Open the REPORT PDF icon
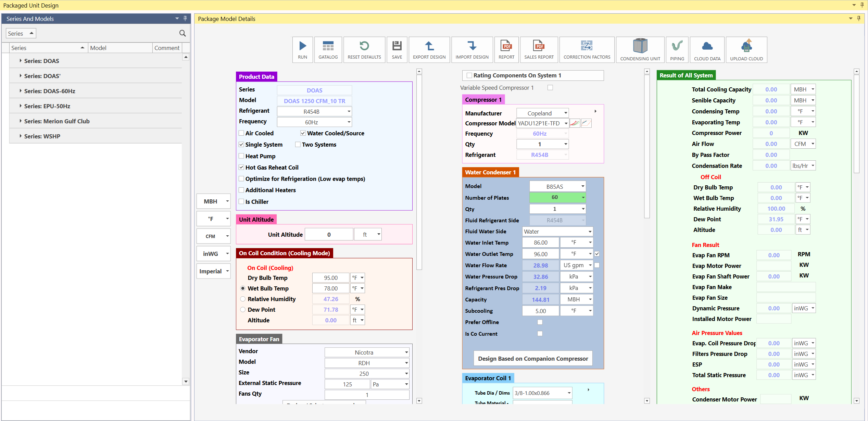This screenshot has height=421, width=868. tap(506, 50)
